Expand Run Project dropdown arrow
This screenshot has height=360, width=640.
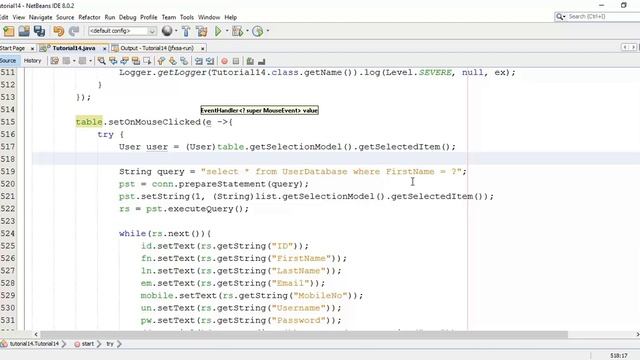(227, 31)
